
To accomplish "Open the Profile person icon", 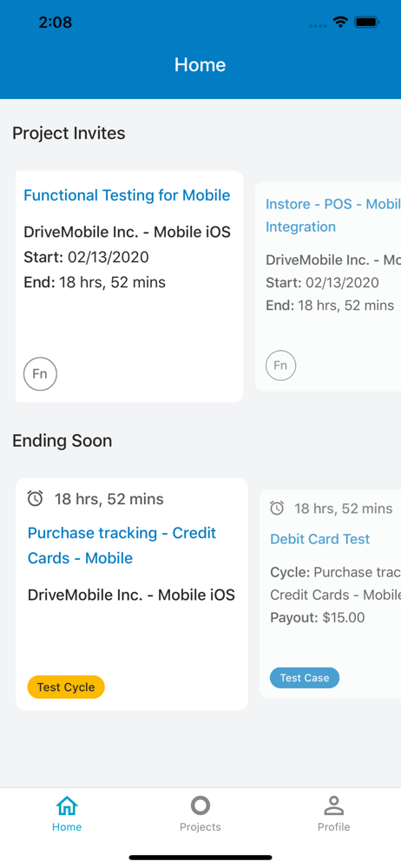I will [333, 806].
